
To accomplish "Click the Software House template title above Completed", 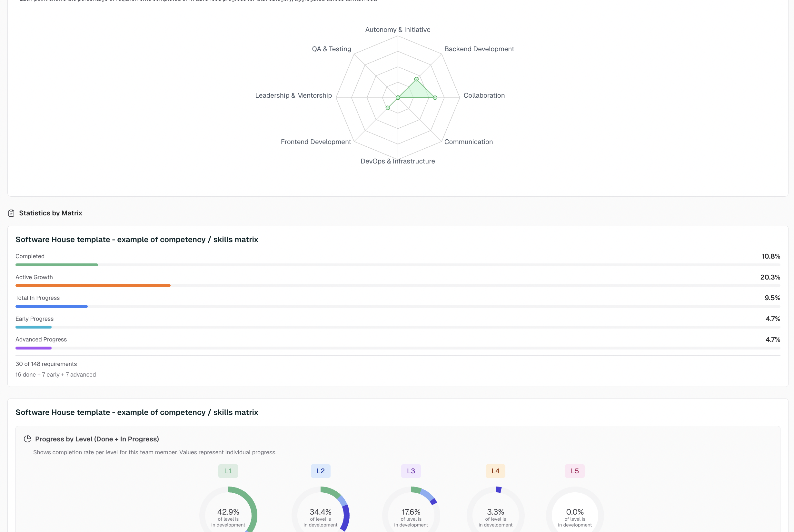I will [x=137, y=240].
